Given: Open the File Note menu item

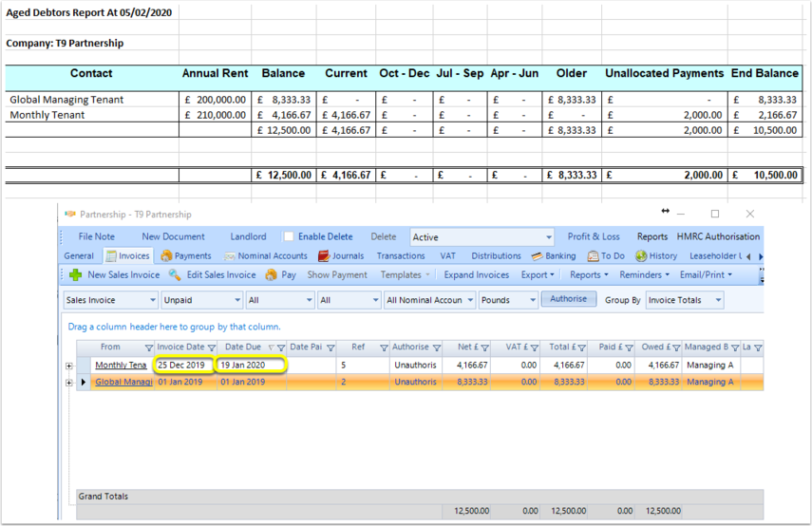Looking at the screenshot, I should pyautogui.click(x=96, y=236).
